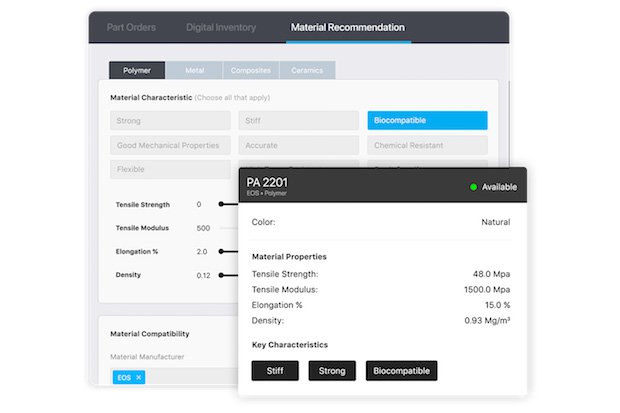Click the Strong key characteristic tag
The image size is (620, 413).
[332, 371]
